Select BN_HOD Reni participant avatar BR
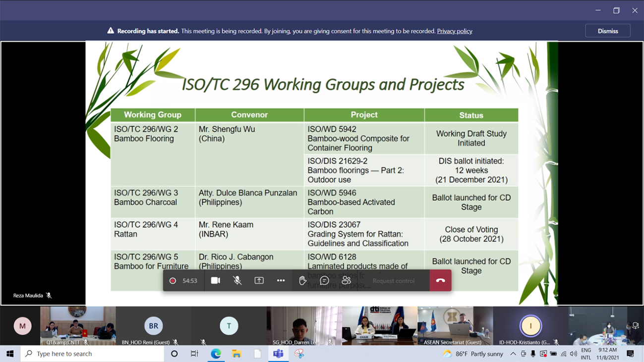The width and height of the screenshot is (644, 362). click(x=153, y=326)
